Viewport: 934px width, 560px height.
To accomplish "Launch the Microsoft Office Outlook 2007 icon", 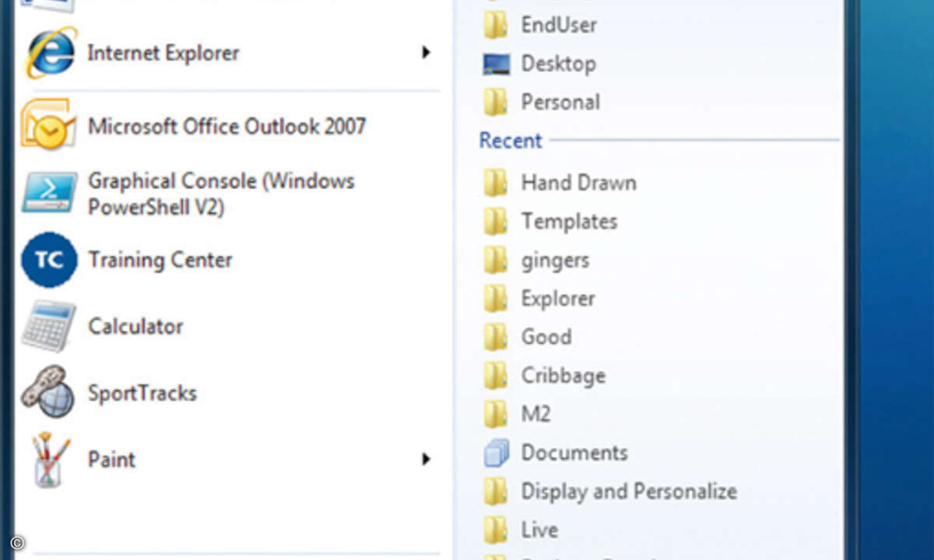I will click(48, 124).
